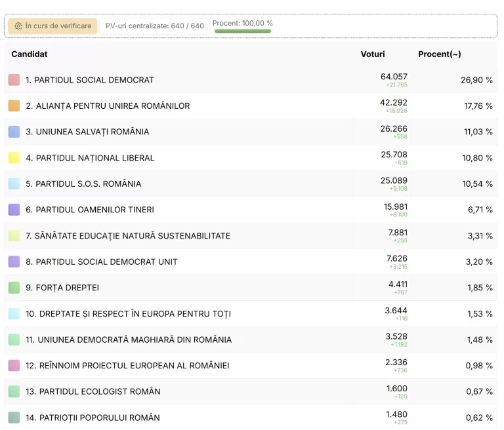Select '5. PARTIDUL S.O.S. ROMÂNIA' name
This screenshot has width=504, height=430.
[x=83, y=184]
